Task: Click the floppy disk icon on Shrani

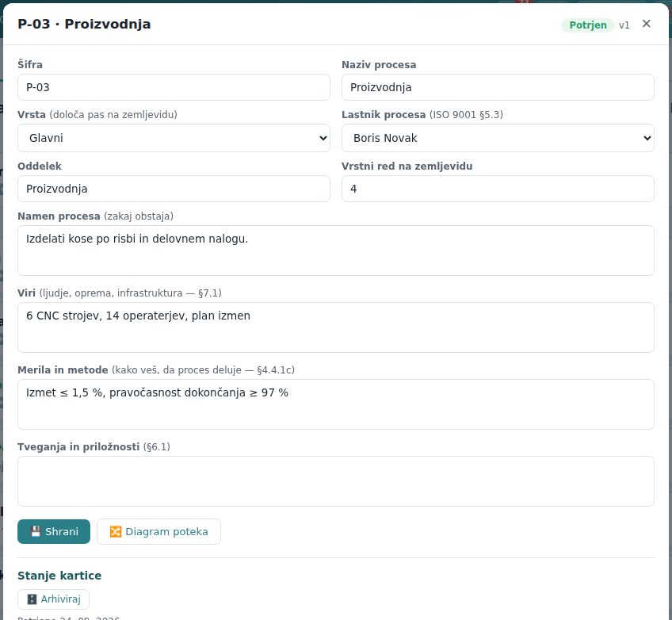Action: click(x=36, y=531)
